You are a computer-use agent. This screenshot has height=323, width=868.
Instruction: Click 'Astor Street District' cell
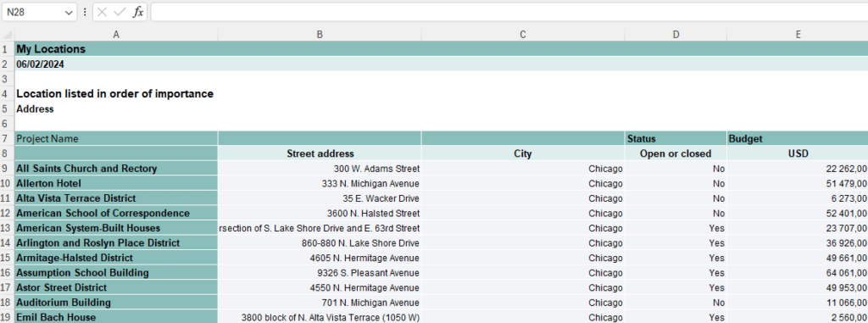(116, 288)
